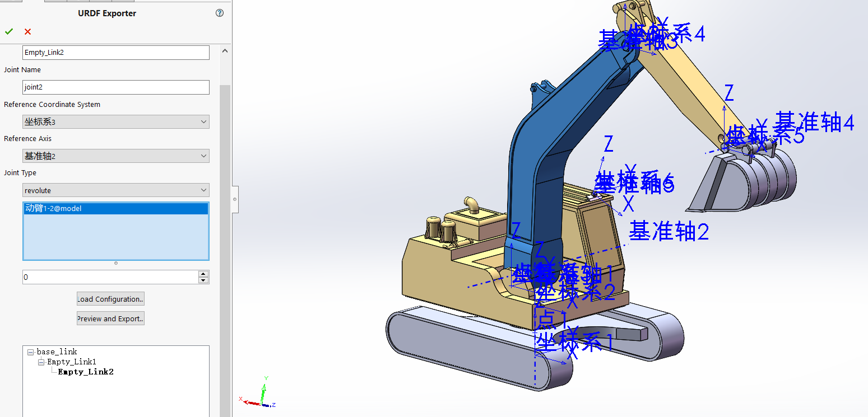Image resolution: width=868 pixels, height=417 pixels.
Task: Collapse the Empty_Link1 tree node
Action: click(41, 362)
